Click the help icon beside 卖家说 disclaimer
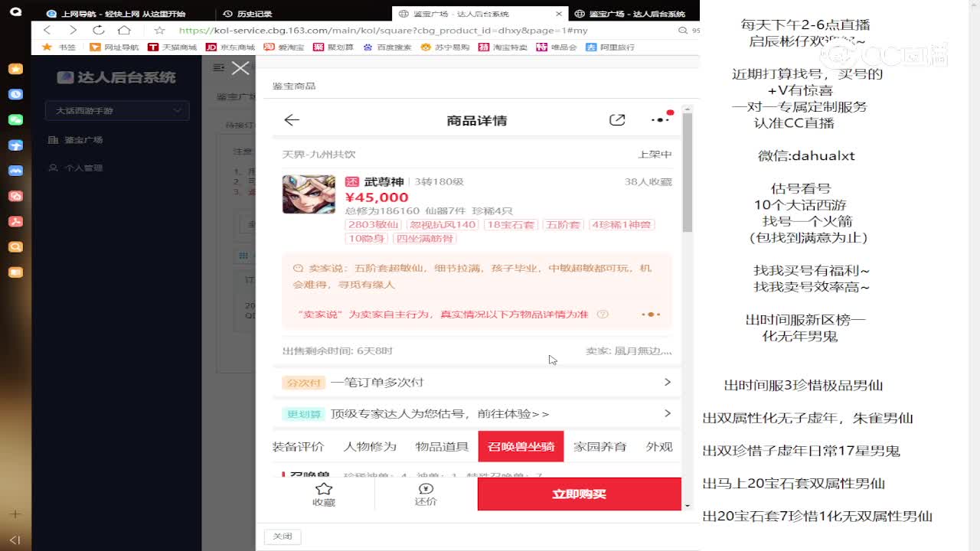This screenshot has height=551, width=980. click(x=603, y=315)
